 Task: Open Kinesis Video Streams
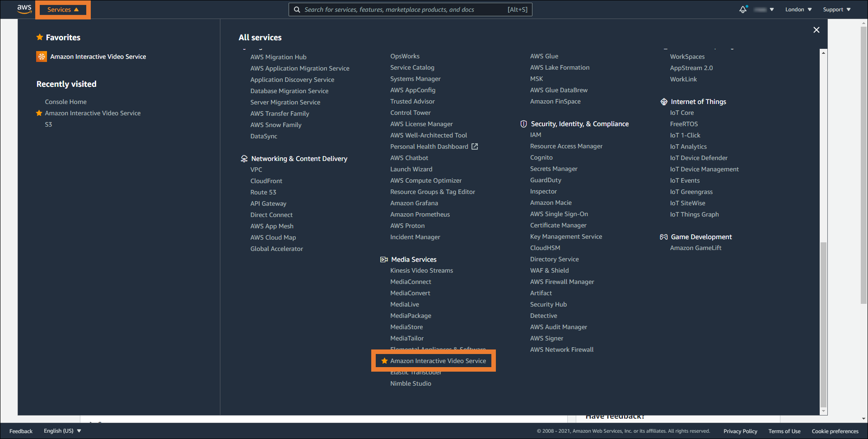click(x=421, y=270)
